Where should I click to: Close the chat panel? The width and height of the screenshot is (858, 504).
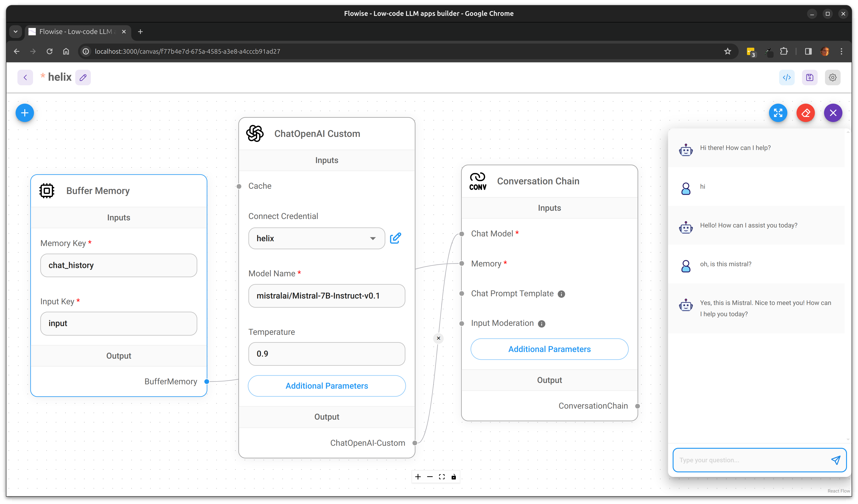click(x=833, y=113)
